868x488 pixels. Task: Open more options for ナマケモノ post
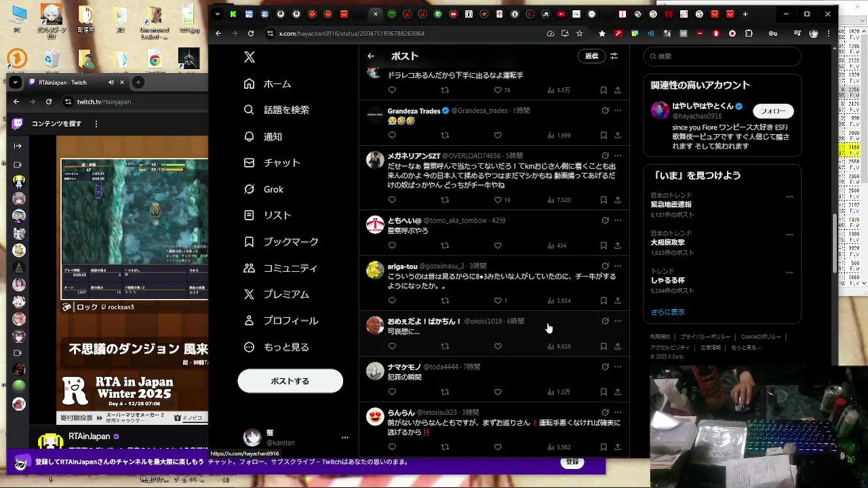coord(618,367)
